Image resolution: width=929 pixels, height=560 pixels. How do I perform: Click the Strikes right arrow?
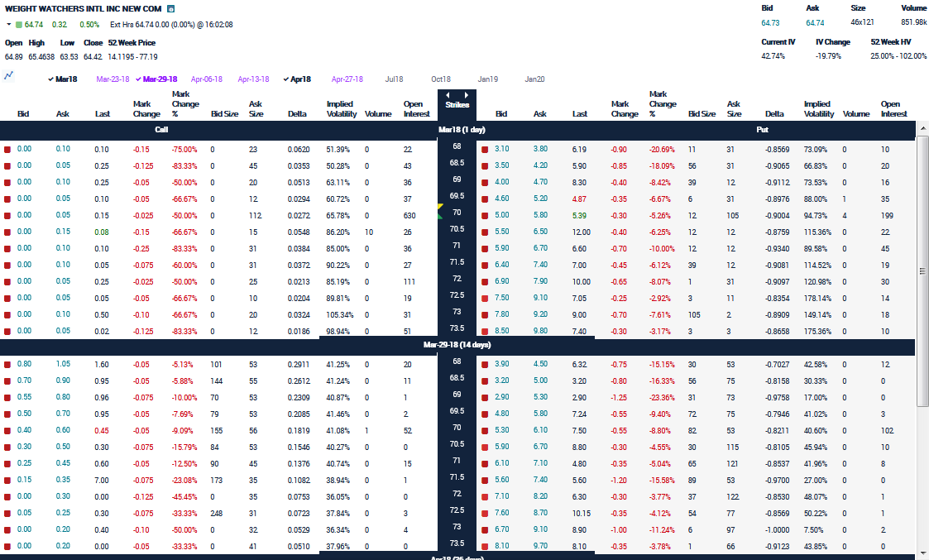[x=467, y=95]
